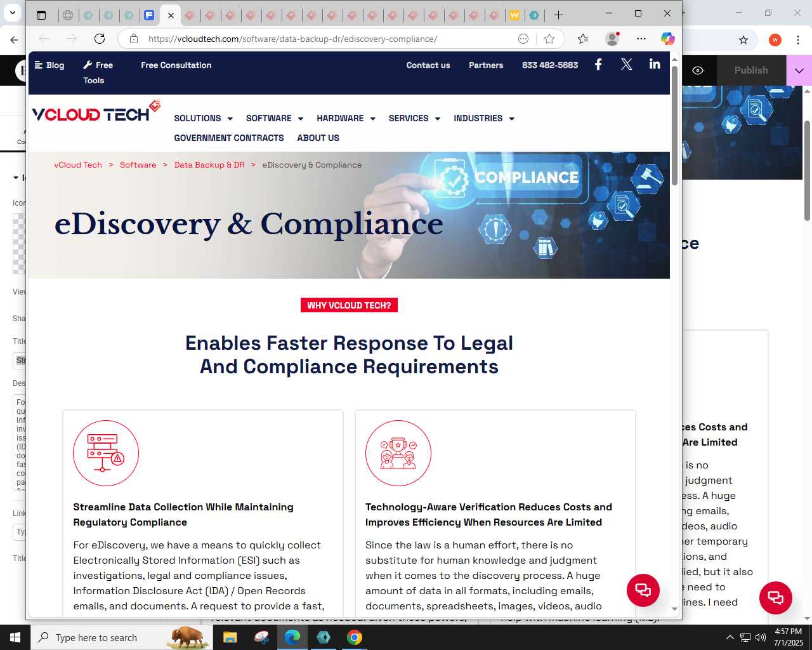812x650 pixels.
Task: Add this page to favorites star
Action: [549, 39]
